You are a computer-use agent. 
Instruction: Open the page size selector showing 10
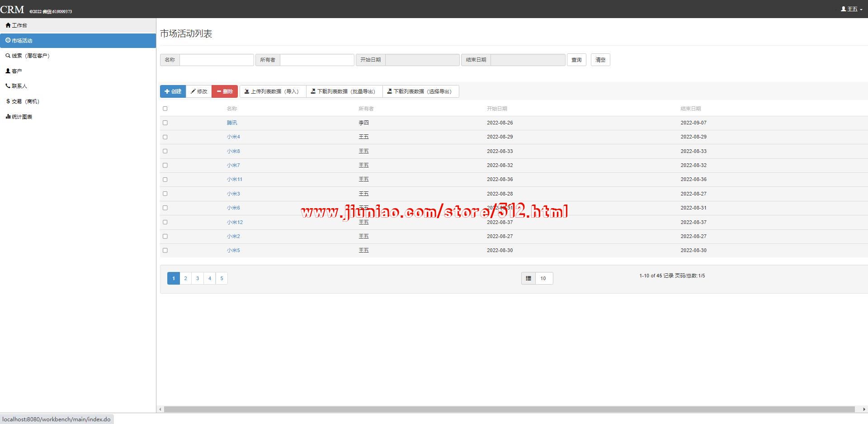coord(543,278)
